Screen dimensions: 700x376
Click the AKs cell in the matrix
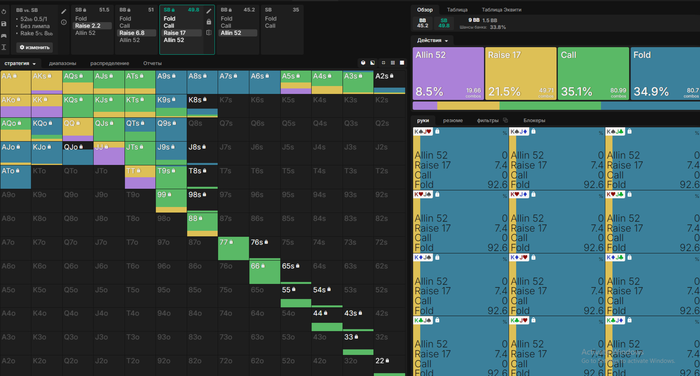click(46, 83)
